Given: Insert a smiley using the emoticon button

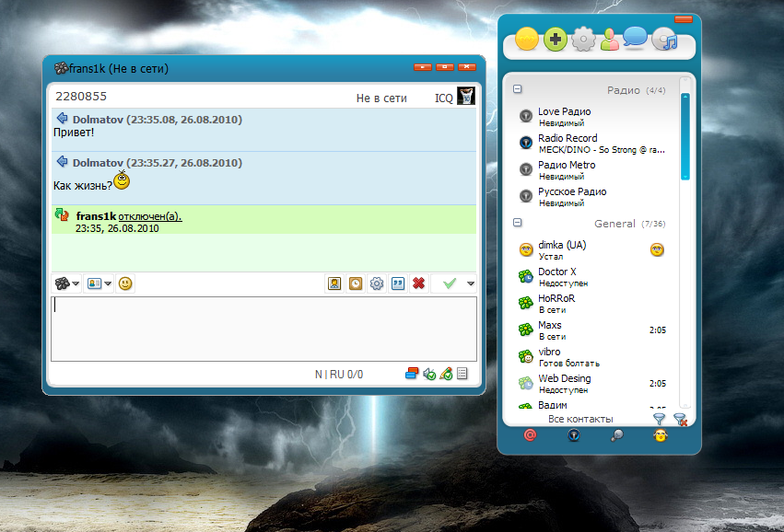Looking at the screenshot, I should pyautogui.click(x=125, y=283).
